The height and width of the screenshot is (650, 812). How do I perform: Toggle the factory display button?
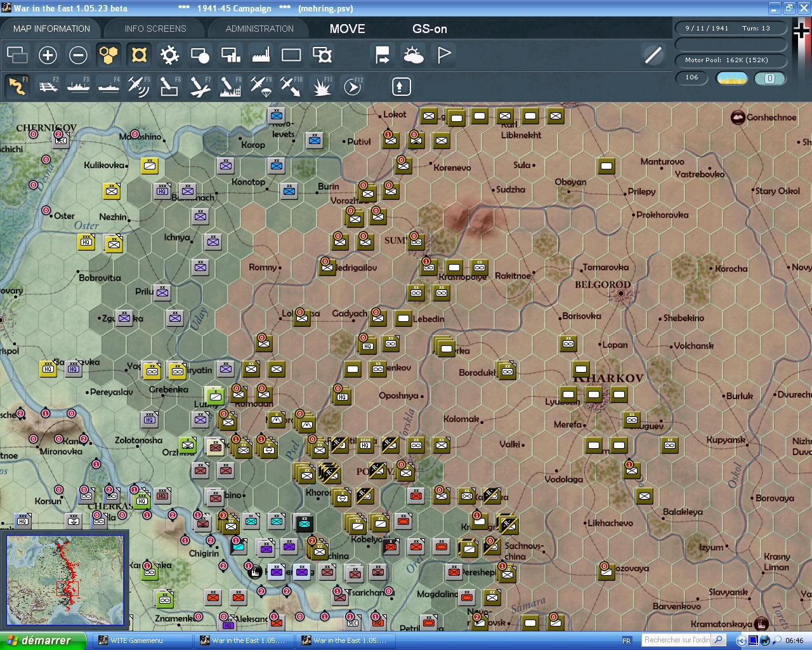[x=261, y=55]
